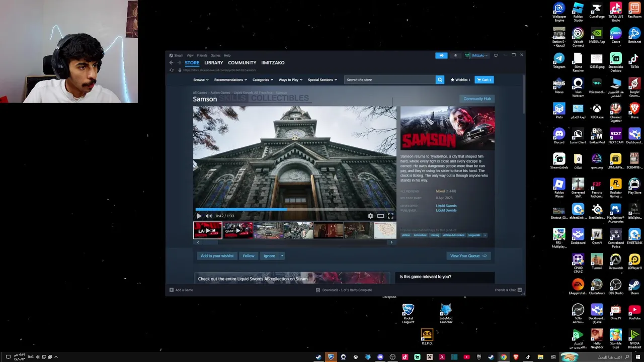The width and height of the screenshot is (644, 362).
Task: Expand the Special Sections menu
Action: point(323,79)
